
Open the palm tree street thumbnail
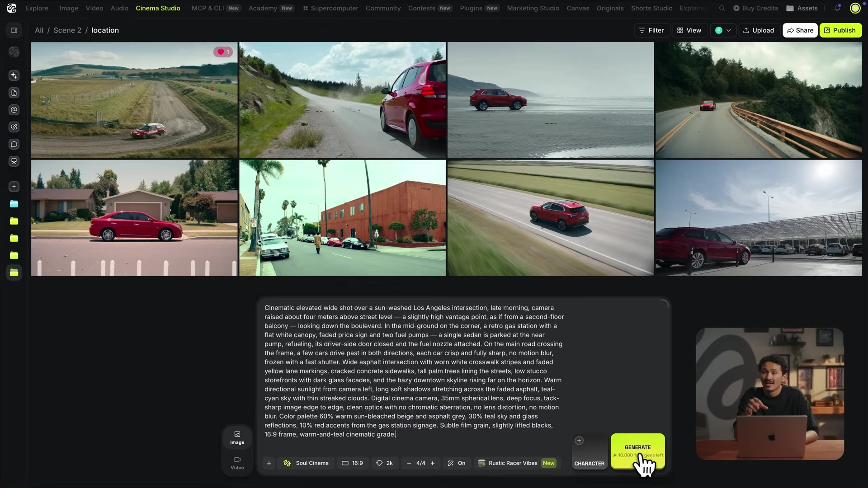pos(342,218)
